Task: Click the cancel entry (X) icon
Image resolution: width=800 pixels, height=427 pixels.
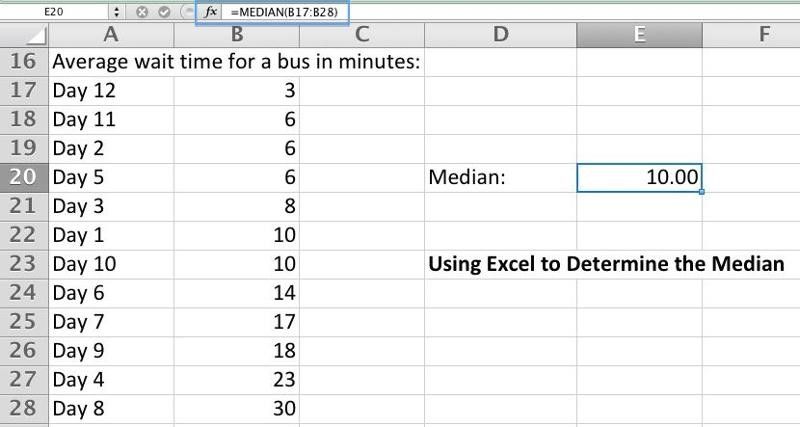Action: tap(141, 12)
